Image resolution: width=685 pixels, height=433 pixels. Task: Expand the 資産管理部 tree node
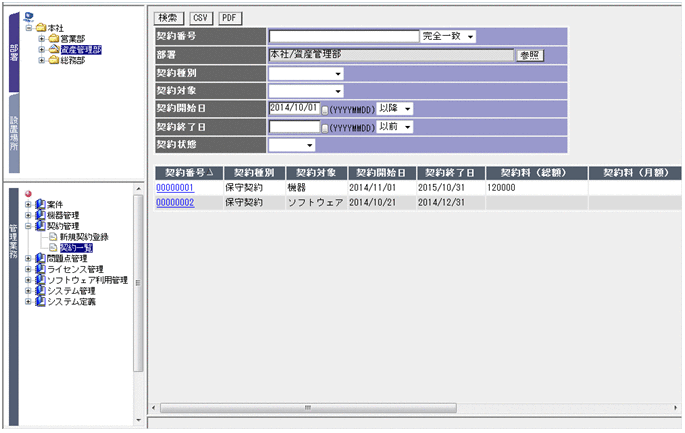pos(42,49)
